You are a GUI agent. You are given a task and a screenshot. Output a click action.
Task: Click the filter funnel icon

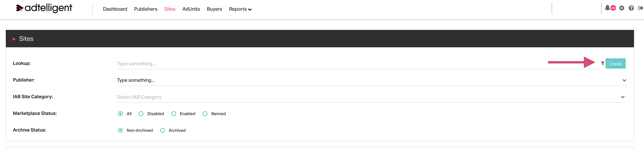coord(603,63)
